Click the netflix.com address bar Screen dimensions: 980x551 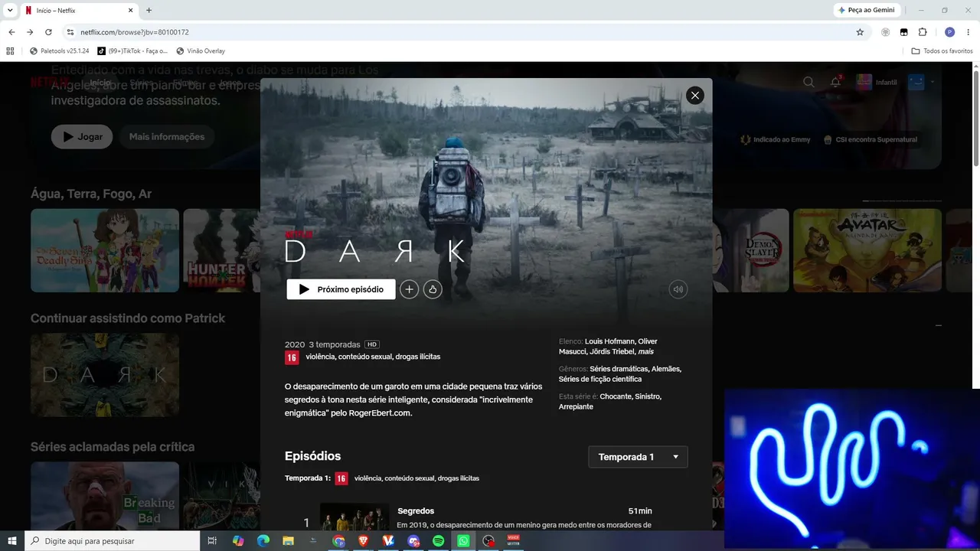pos(459,32)
